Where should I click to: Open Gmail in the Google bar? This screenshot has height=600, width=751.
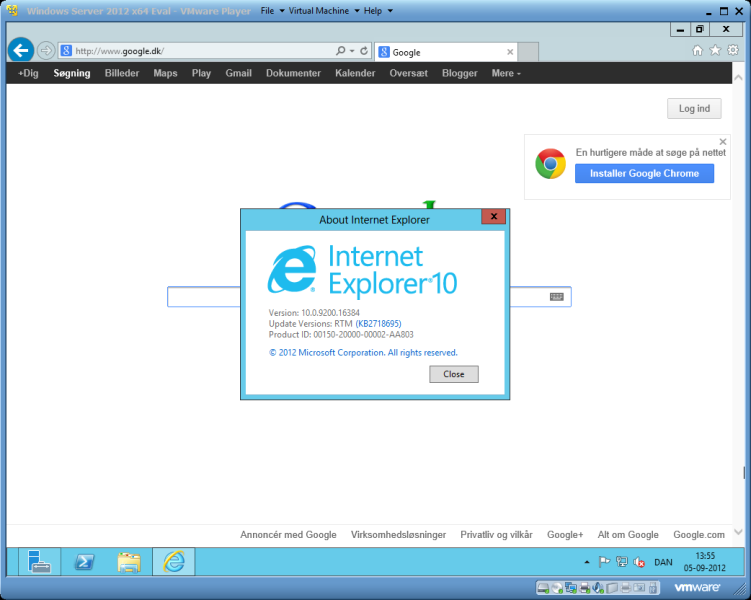tap(239, 73)
